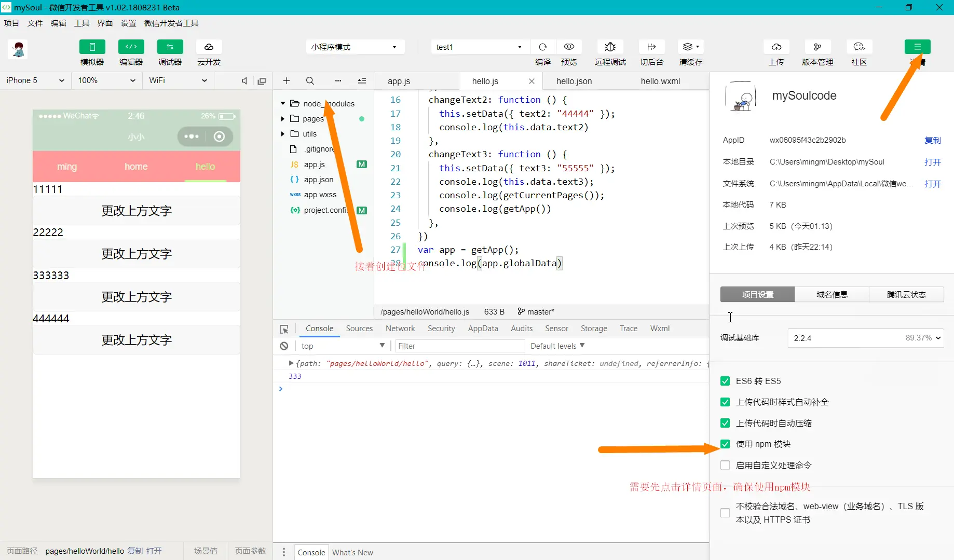Open the Network devtools tab
Image resolution: width=954 pixels, height=560 pixels.
pyautogui.click(x=400, y=329)
